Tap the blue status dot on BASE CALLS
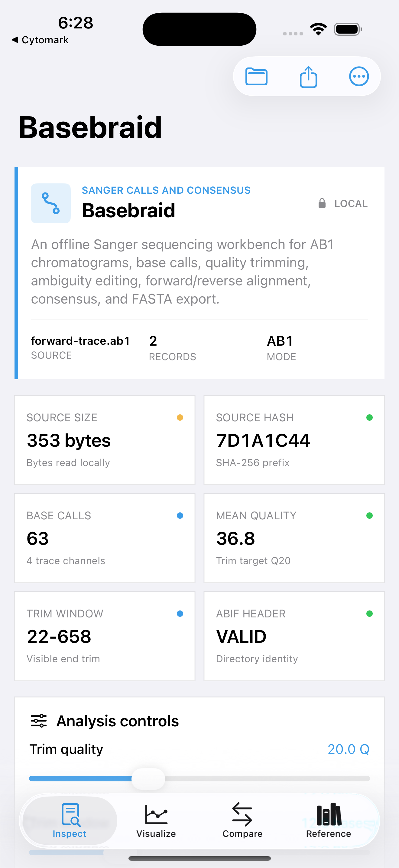Screen dimensions: 399x868 180,515
